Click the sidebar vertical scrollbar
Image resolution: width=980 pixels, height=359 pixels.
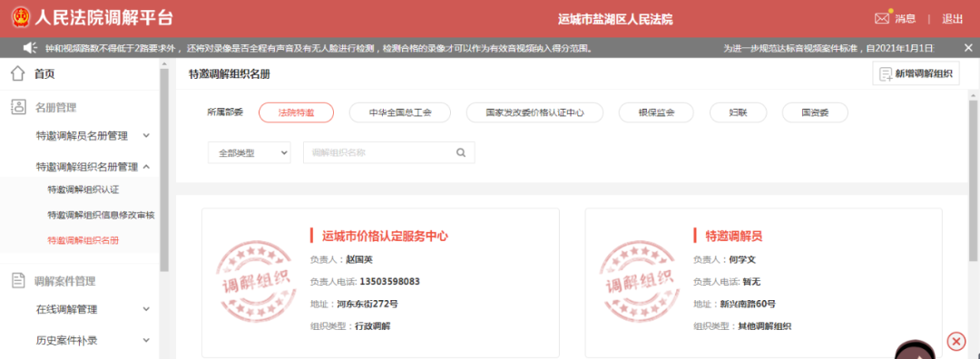pyautogui.click(x=164, y=169)
